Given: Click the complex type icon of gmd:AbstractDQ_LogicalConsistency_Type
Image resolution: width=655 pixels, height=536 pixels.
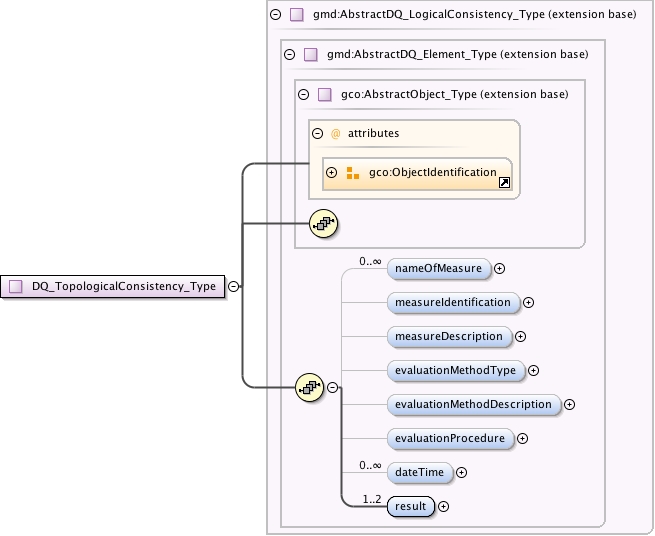Looking at the screenshot, I should tap(297, 15).
